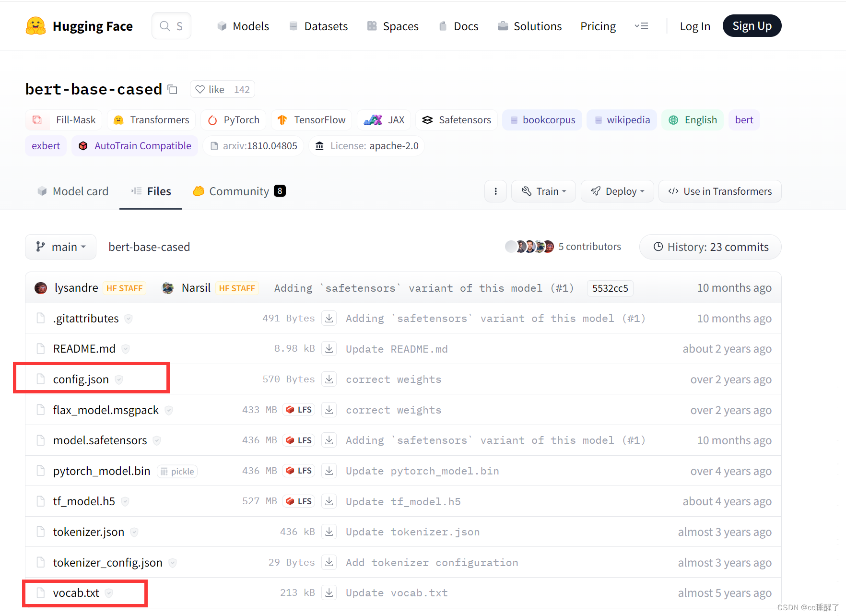This screenshot has width=846, height=616.
Task: Download vocab.txt file
Action: pyautogui.click(x=329, y=592)
